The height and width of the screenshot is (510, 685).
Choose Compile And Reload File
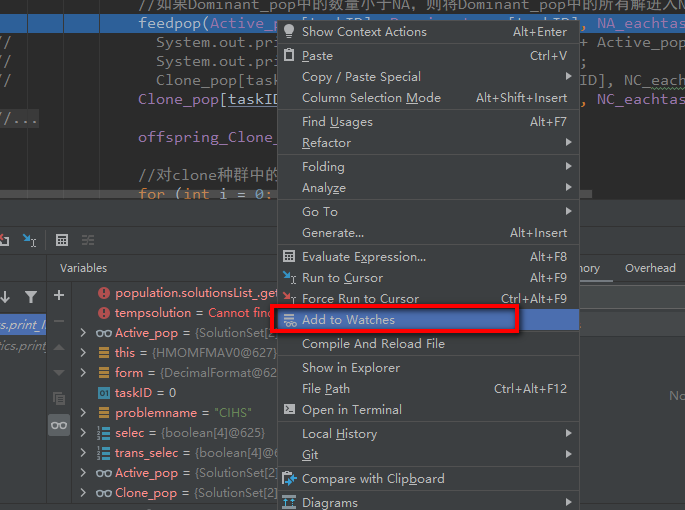429,343
